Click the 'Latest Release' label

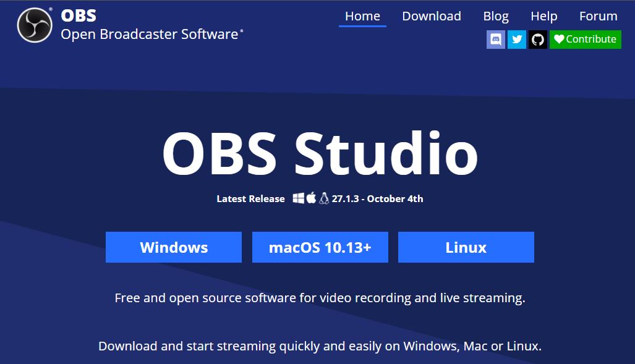point(250,199)
